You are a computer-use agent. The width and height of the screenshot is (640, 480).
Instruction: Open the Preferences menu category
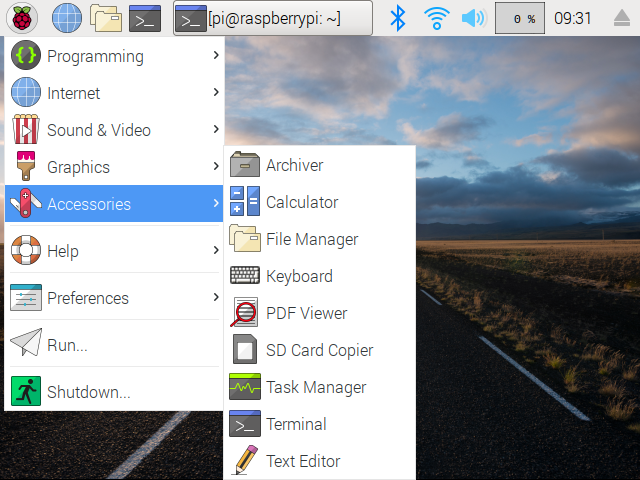pyautogui.click(x=114, y=298)
